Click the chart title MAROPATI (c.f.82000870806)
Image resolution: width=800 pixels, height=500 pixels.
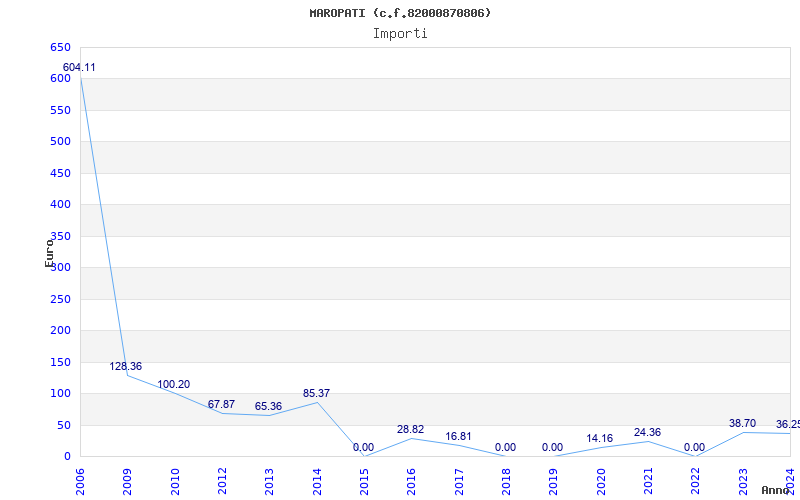click(400, 13)
